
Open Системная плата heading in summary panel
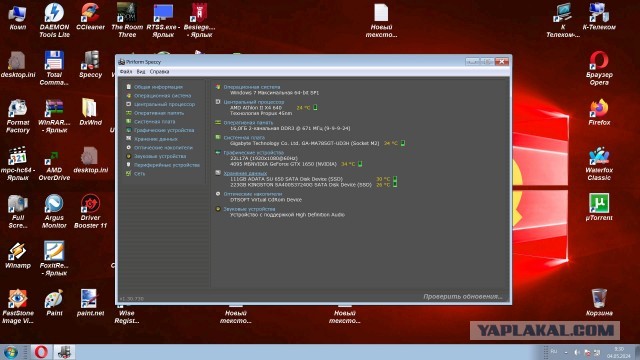tap(244, 138)
